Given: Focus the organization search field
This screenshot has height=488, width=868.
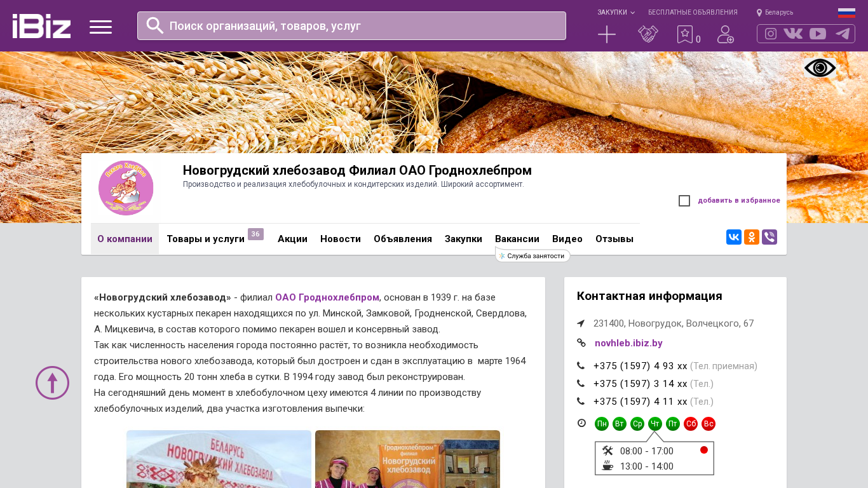Looking at the screenshot, I should tap(351, 25).
